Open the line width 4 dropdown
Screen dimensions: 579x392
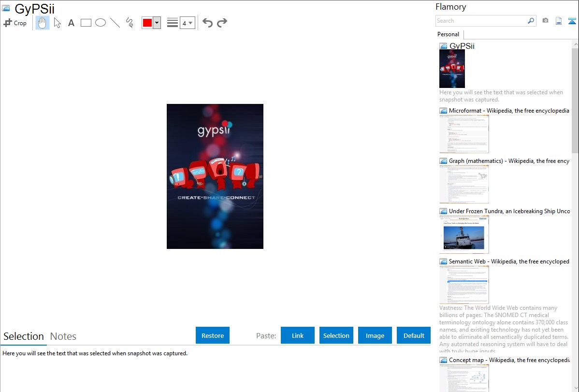pyautogui.click(x=187, y=23)
